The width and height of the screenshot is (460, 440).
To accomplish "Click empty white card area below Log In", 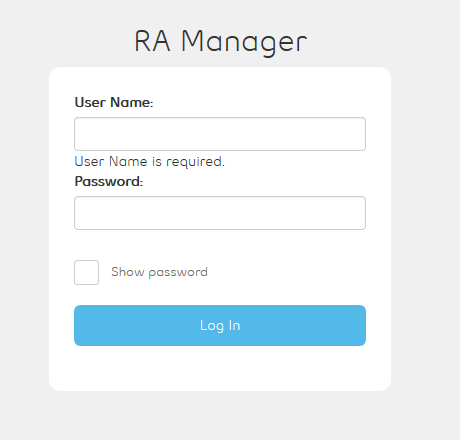I will (220, 368).
